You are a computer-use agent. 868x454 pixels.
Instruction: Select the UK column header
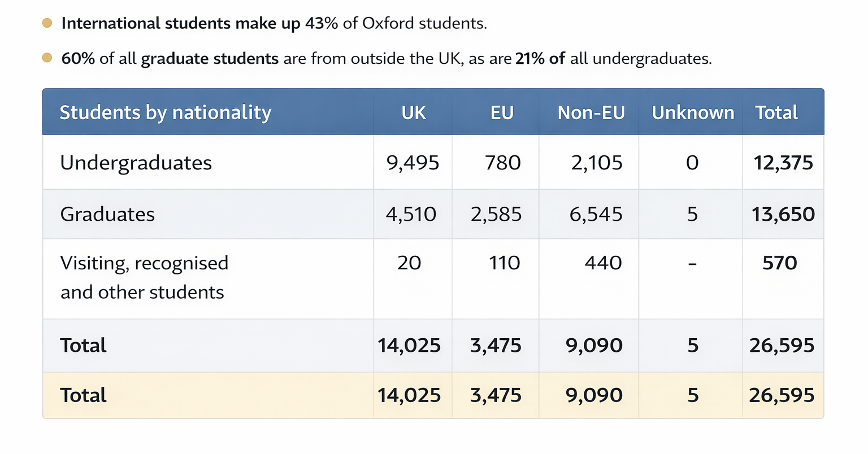tap(414, 112)
